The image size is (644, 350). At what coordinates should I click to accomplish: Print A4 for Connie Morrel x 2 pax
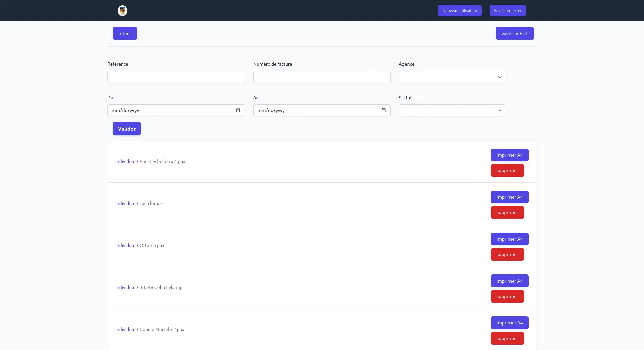tap(509, 323)
